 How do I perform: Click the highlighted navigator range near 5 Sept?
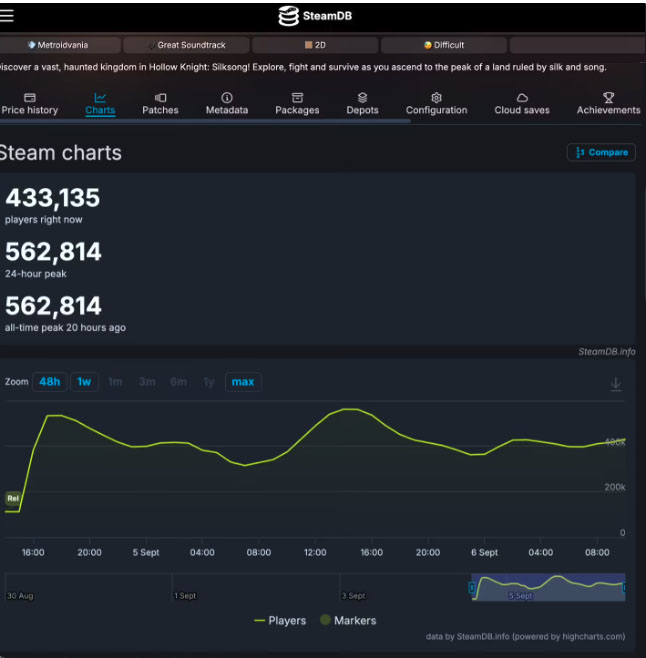tap(548, 587)
